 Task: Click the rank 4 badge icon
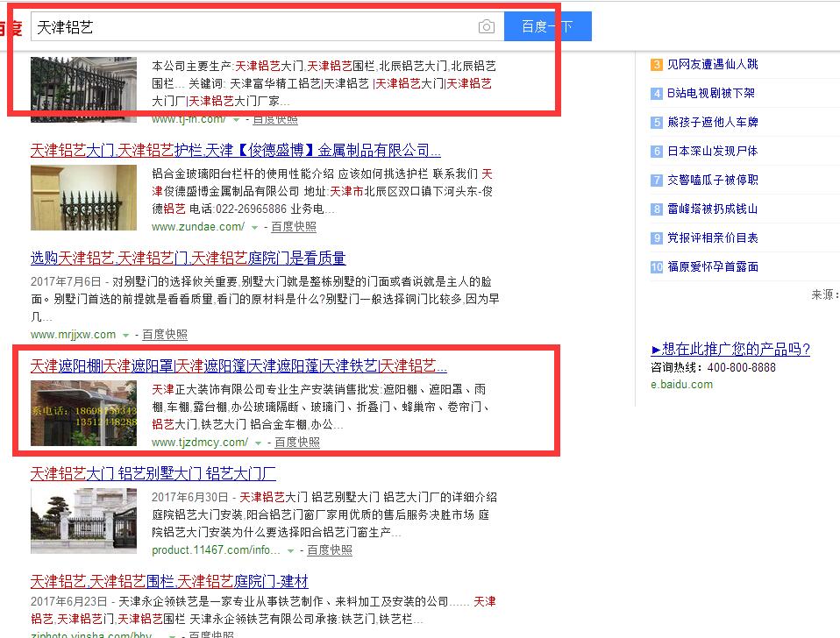[x=657, y=94]
